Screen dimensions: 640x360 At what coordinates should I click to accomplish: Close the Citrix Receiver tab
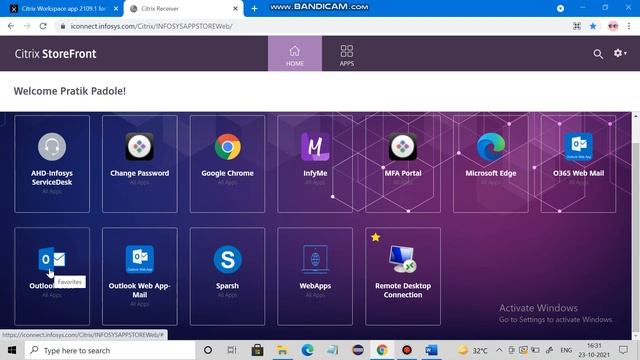click(x=235, y=9)
